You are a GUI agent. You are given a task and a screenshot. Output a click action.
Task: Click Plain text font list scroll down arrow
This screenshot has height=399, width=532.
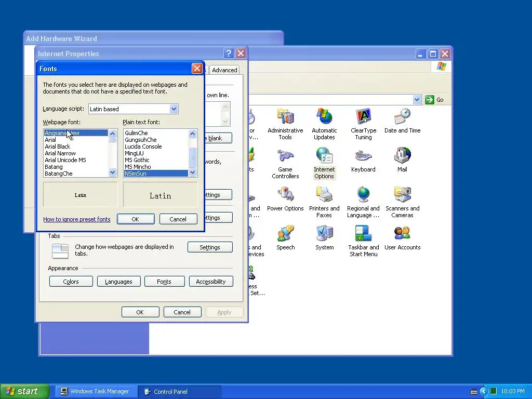coord(192,172)
